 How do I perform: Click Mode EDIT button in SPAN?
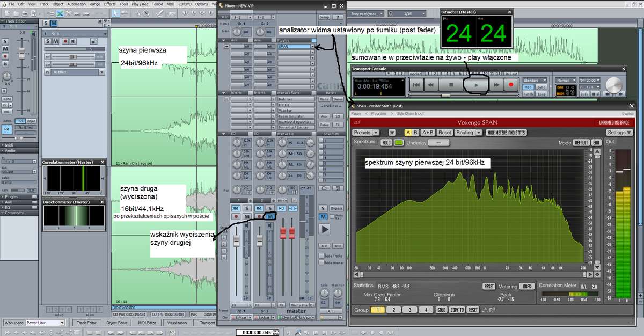(x=596, y=142)
